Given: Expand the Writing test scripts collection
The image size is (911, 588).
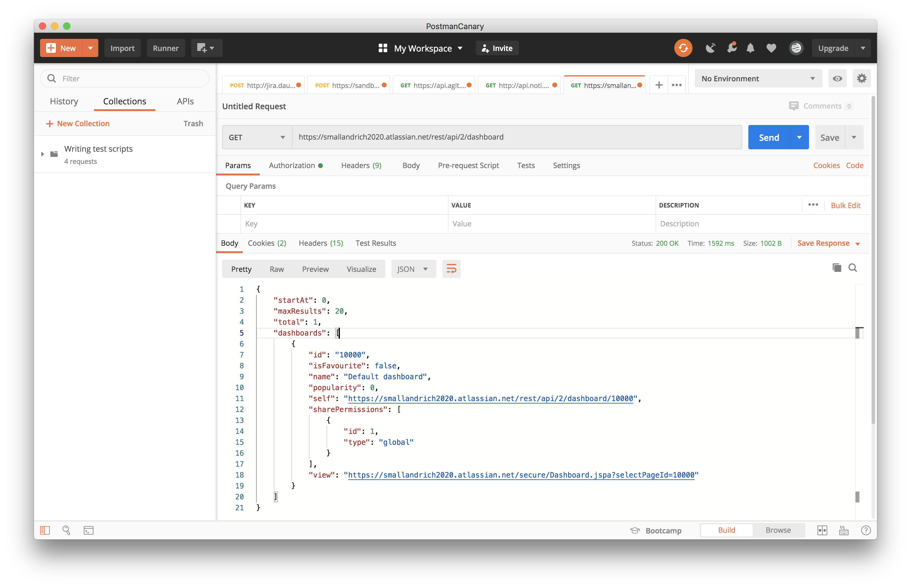Looking at the screenshot, I should point(42,154).
